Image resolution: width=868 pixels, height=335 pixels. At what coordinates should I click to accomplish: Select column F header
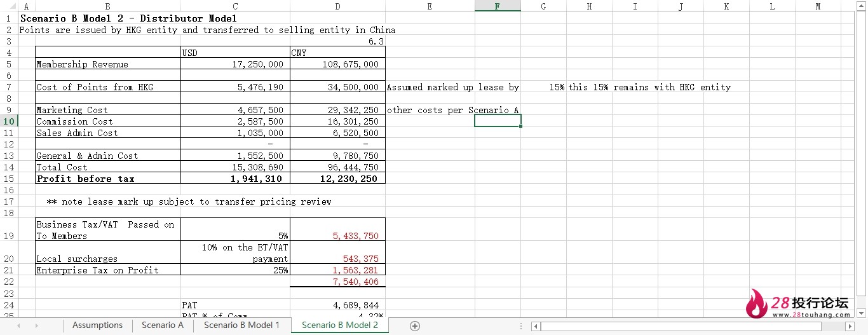pyautogui.click(x=498, y=6)
